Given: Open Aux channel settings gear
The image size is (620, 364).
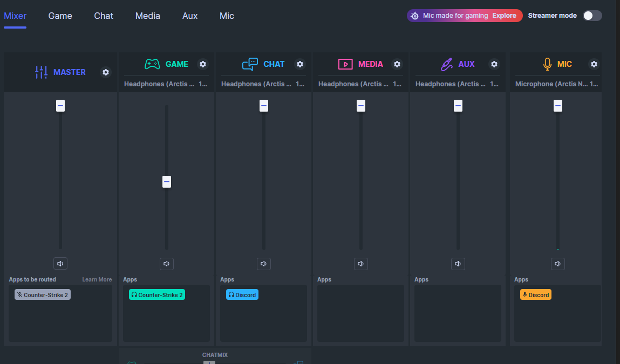Looking at the screenshot, I should 494,64.
